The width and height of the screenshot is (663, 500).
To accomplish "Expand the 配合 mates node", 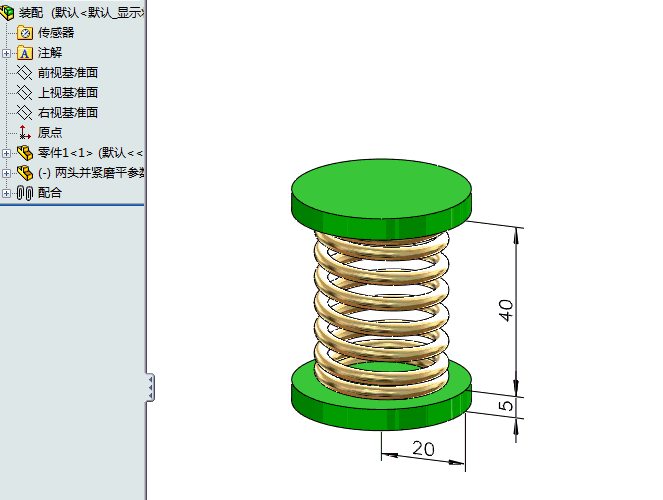I will (x=6, y=193).
